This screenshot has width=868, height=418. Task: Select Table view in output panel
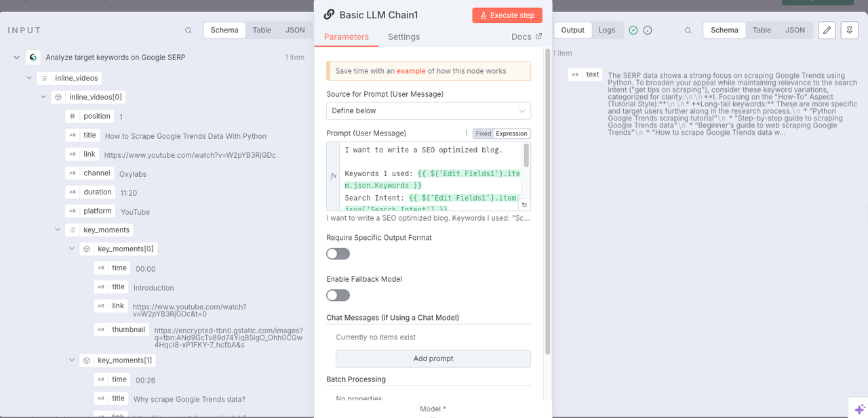point(762,30)
